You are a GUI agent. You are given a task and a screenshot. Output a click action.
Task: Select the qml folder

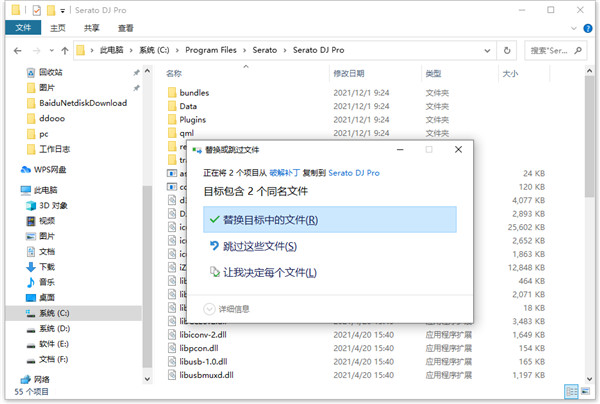tap(186, 133)
